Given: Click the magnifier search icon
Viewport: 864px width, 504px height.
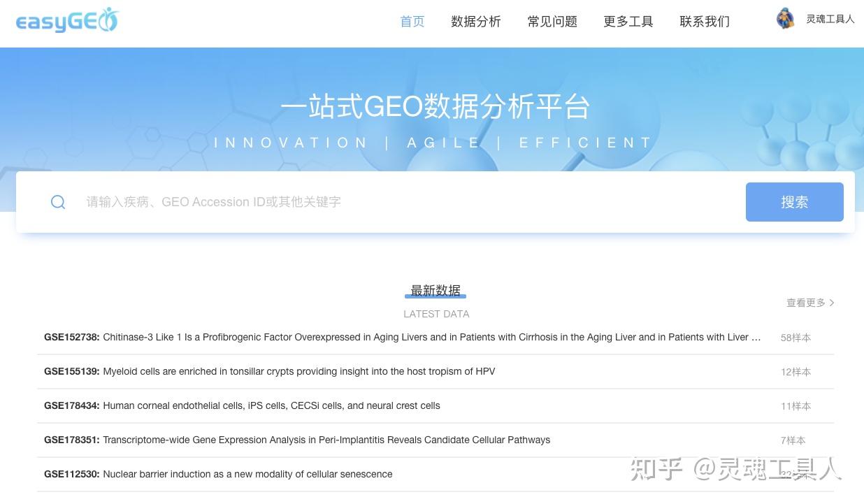Looking at the screenshot, I should (58, 202).
